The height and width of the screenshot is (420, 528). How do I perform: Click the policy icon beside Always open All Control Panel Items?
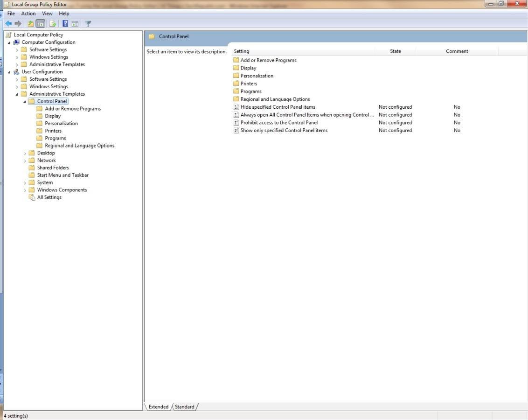pos(236,115)
